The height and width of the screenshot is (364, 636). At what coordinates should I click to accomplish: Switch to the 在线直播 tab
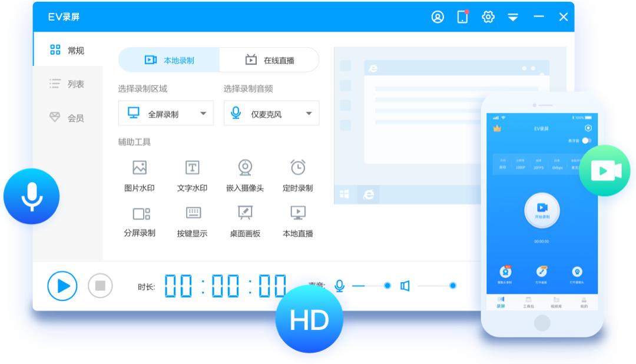pyautogui.click(x=269, y=59)
